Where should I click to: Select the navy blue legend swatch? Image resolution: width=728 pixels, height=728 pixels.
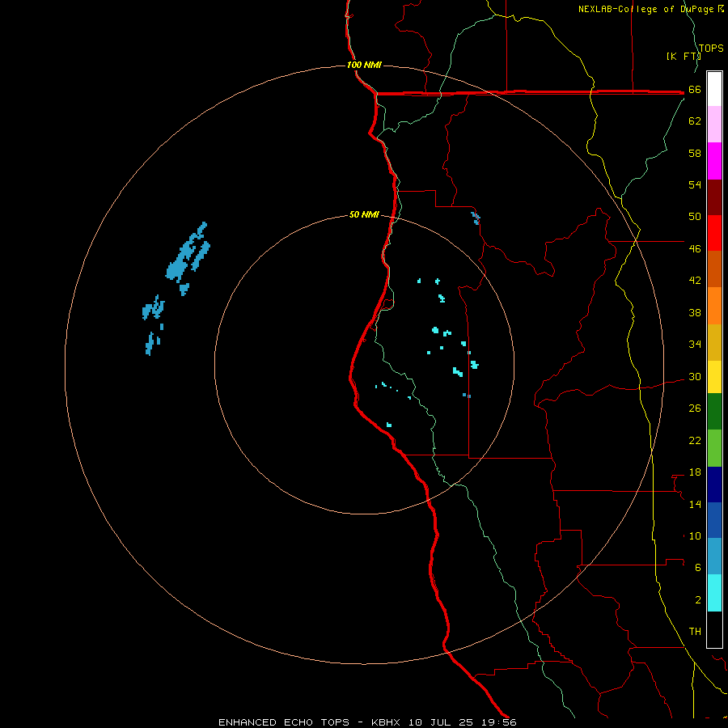pyautogui.click(x=714, y=485)
